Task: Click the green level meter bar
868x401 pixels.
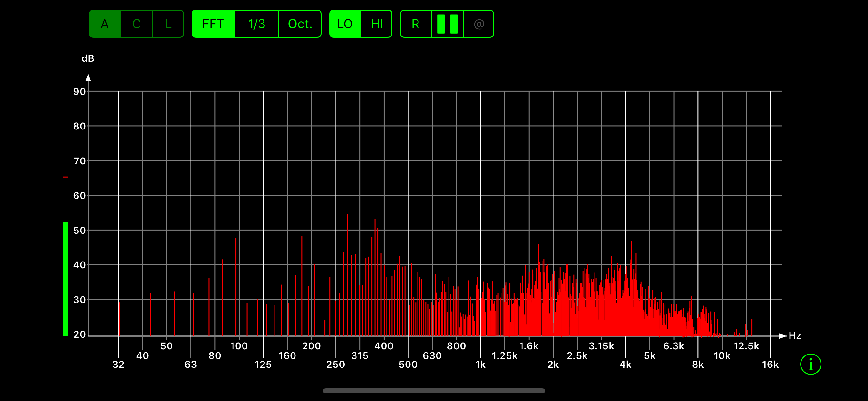Action: 65,279
